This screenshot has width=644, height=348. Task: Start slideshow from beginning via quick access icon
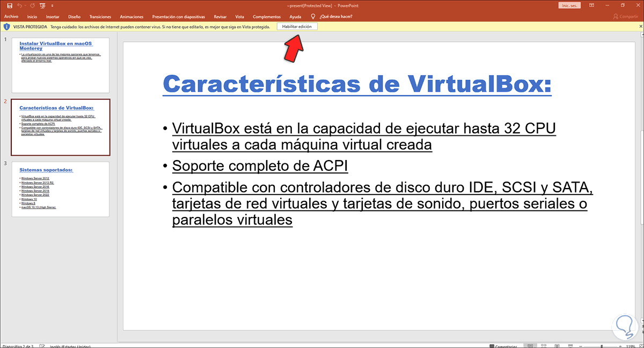coord(43,5)
